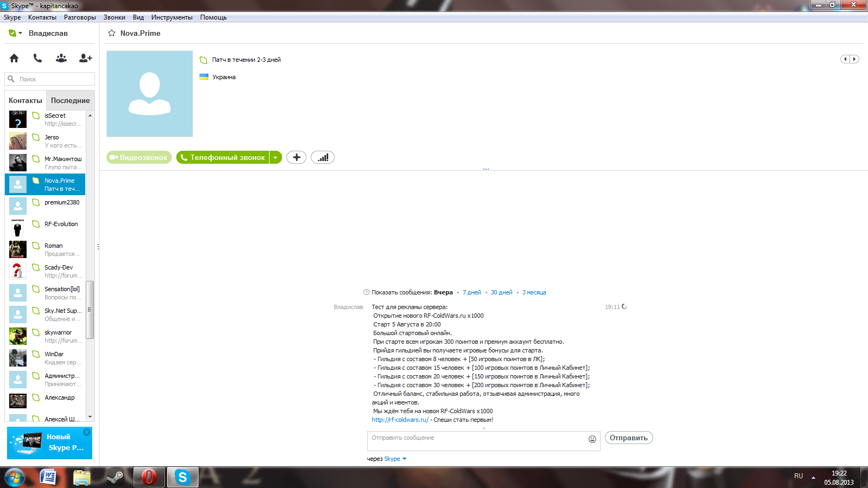The height and width of the screenshot is (488, 868).
Task: Open the Новый Skype promo banner
Action: [x=49, y=443]
